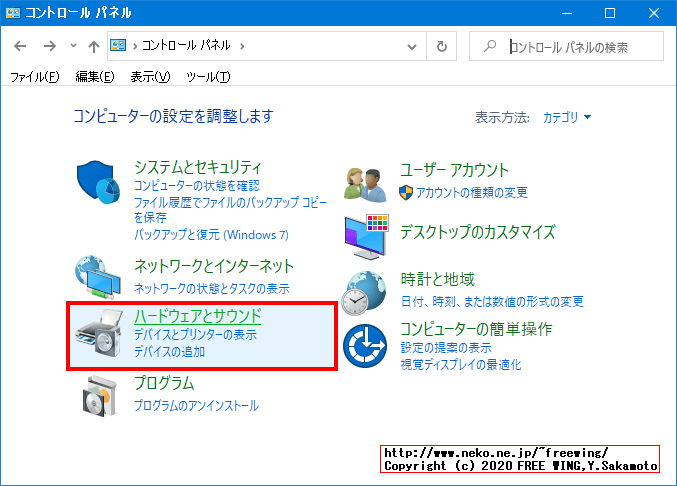Image resolution: width=677 pixels, height=486 pixels.
Task: Click the search magnifier icon
Action: tap(490, 46)
